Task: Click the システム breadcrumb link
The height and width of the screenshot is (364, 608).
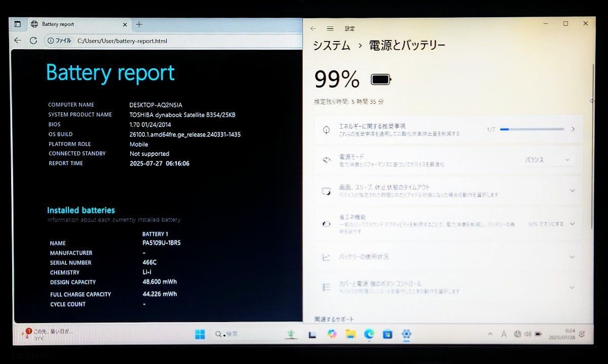Action: point(331,46)
